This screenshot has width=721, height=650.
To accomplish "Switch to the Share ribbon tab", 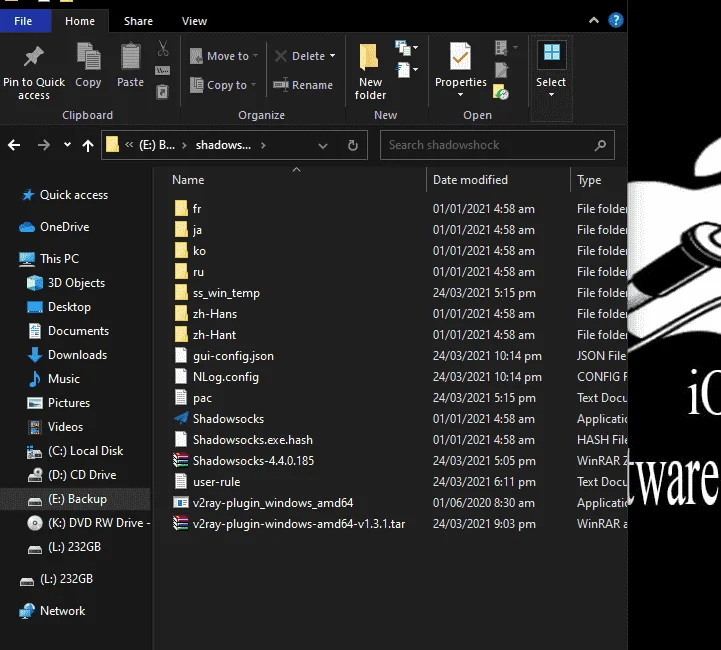I will (x=138, y=21).
